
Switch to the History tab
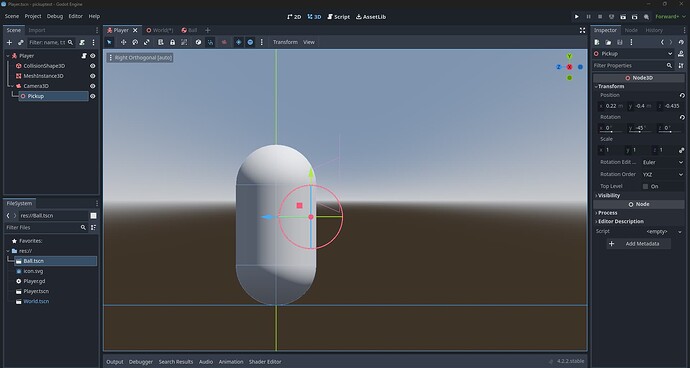(654, 30)
